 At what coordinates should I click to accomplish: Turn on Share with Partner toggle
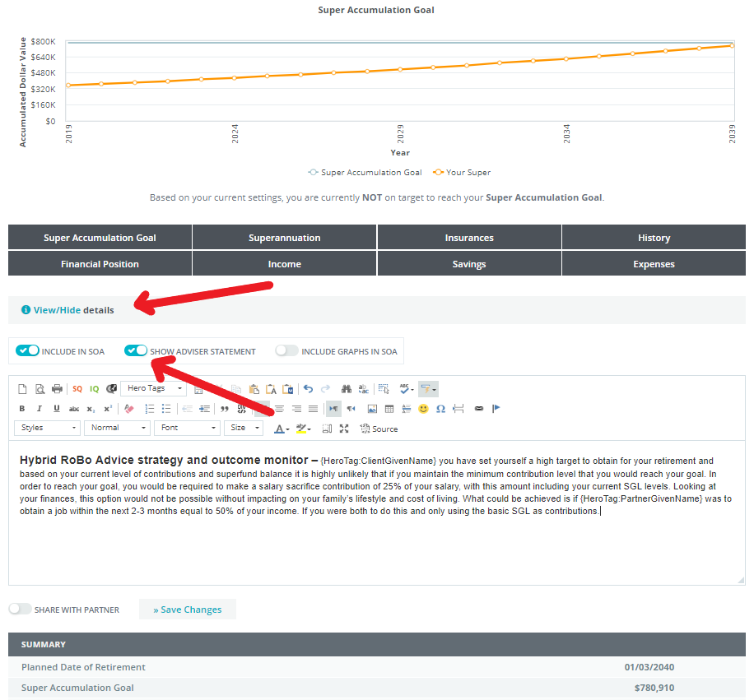coord(20,610)
